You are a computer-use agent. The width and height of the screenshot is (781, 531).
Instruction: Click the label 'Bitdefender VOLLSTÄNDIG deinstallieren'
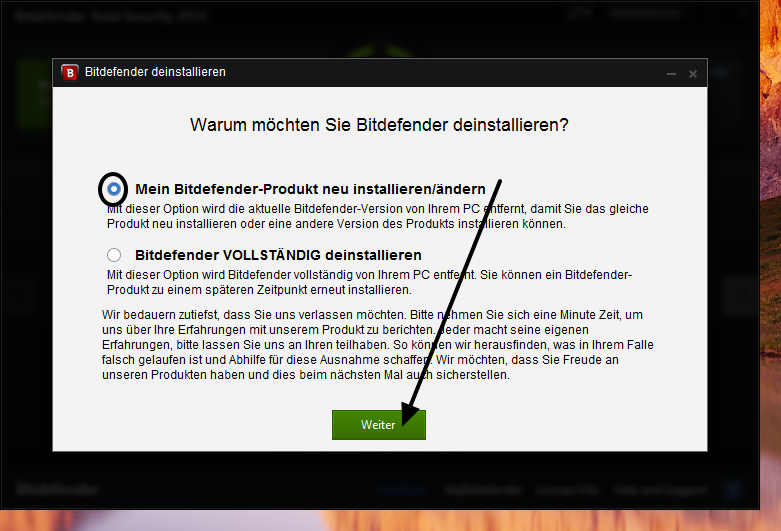pos(278,255)
